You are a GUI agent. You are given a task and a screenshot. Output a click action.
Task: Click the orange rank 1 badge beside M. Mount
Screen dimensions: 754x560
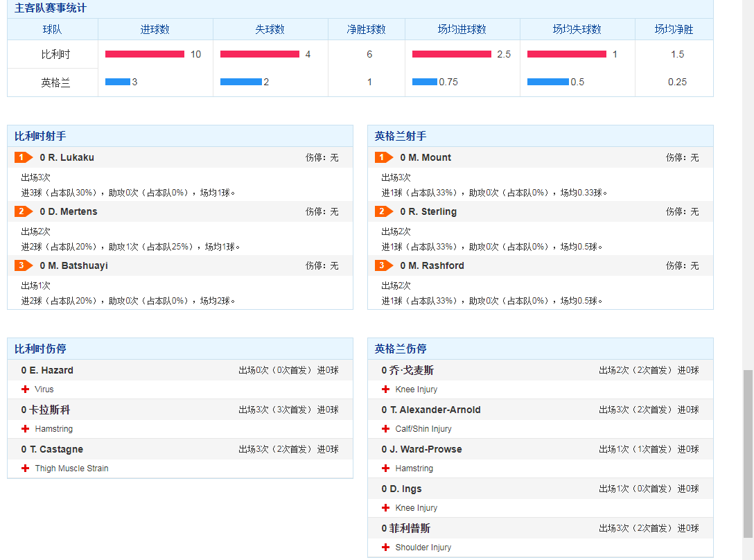384,157
